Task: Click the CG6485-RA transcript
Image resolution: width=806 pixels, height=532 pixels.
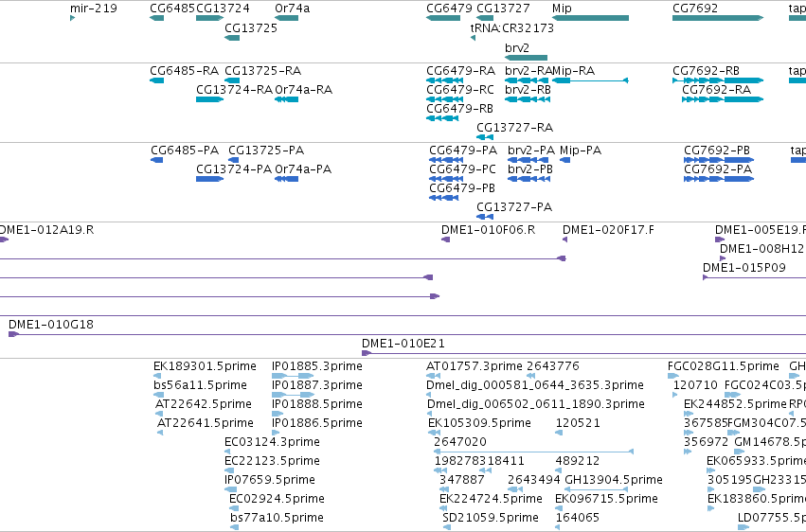Action: [157, 80]
